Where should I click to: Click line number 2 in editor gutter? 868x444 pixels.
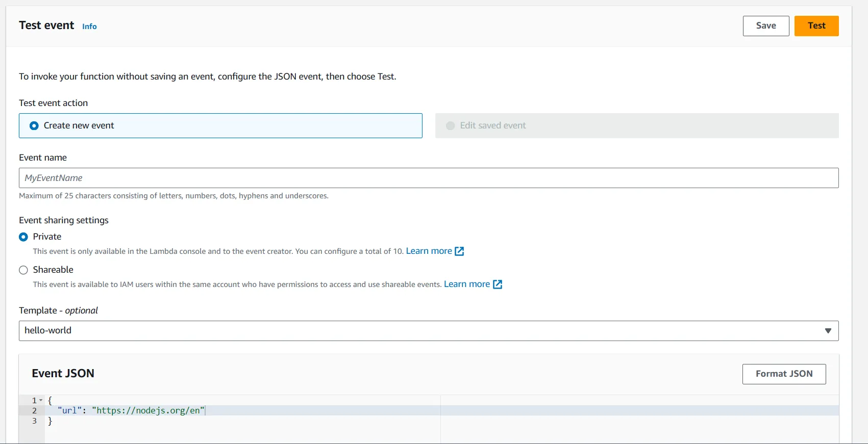click(x=34, y=411)
